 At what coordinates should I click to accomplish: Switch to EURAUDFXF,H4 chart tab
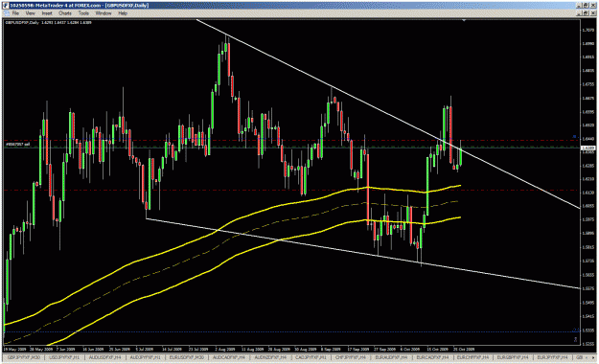click(x=391, y=357)
